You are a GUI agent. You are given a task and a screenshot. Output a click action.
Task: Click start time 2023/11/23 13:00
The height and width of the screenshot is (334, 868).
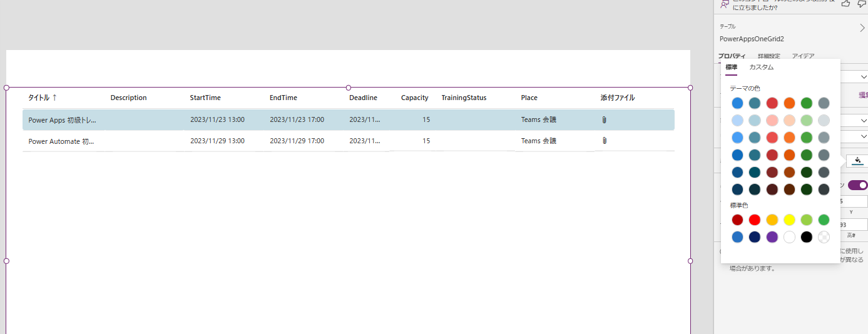point(217,119)
